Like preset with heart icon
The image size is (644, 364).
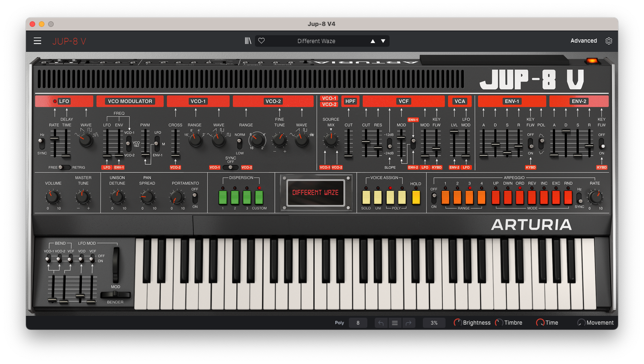click(x=261, y=41)
